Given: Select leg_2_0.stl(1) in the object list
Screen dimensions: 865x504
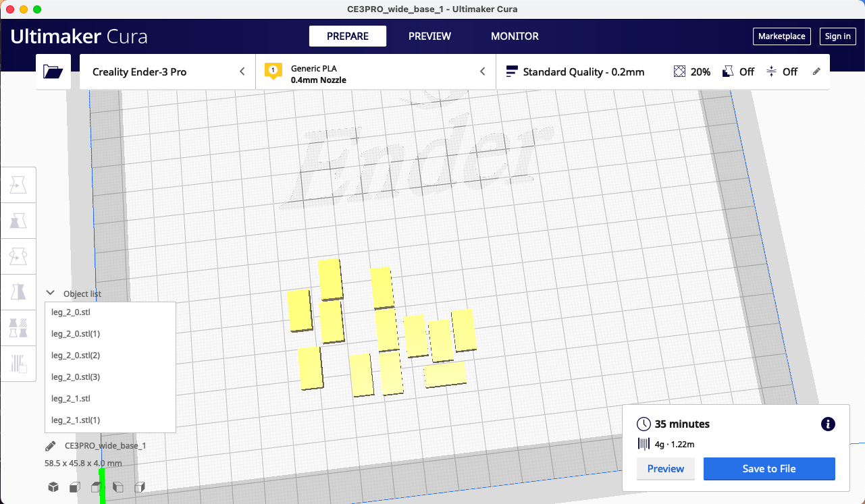Looking at the screenshot, I should pyautogui.click(x=110, y=334).
